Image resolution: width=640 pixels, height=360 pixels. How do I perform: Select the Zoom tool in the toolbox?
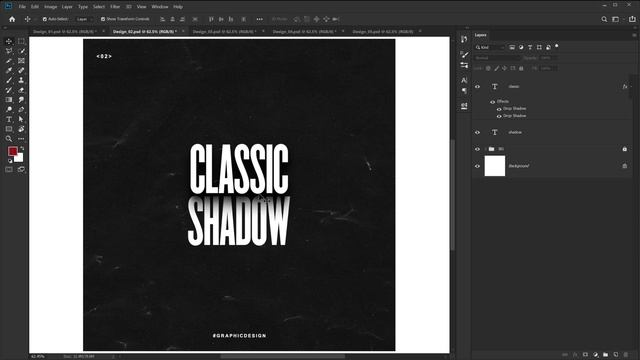click(x=9, y=139)
